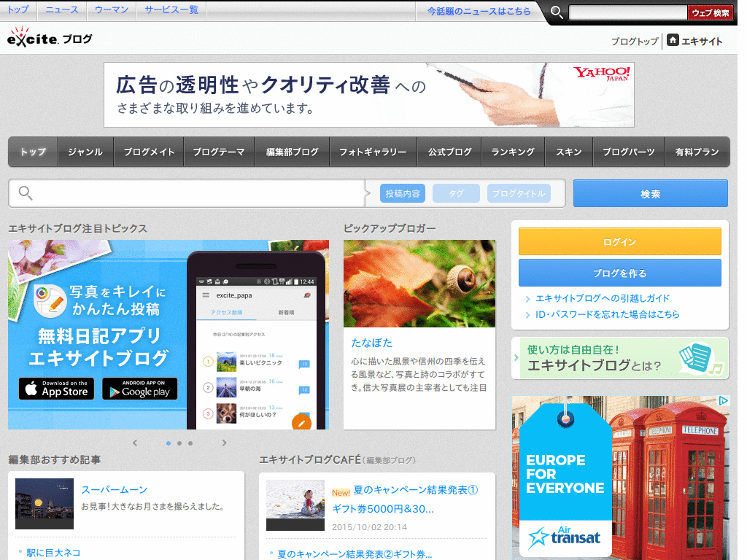Click the ログイン button
This screenshot has height=560, width=747.
point(620,241)
